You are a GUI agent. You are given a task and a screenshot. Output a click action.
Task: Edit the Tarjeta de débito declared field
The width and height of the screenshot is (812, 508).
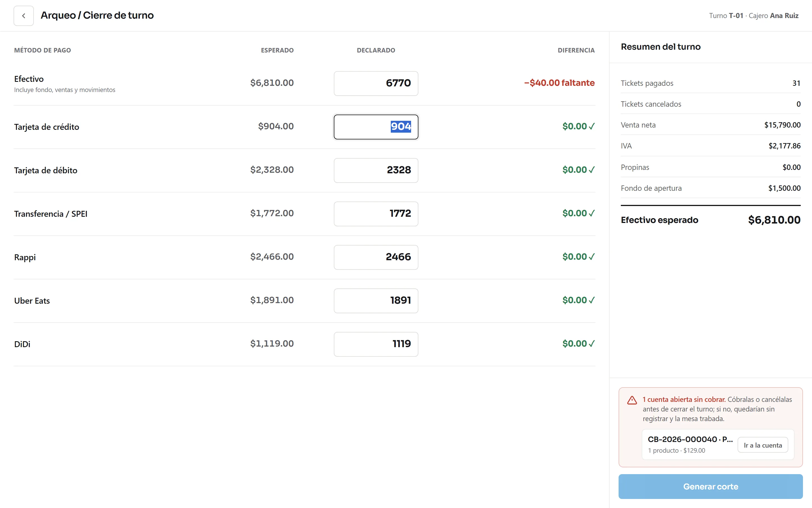[x=376, y=170]
